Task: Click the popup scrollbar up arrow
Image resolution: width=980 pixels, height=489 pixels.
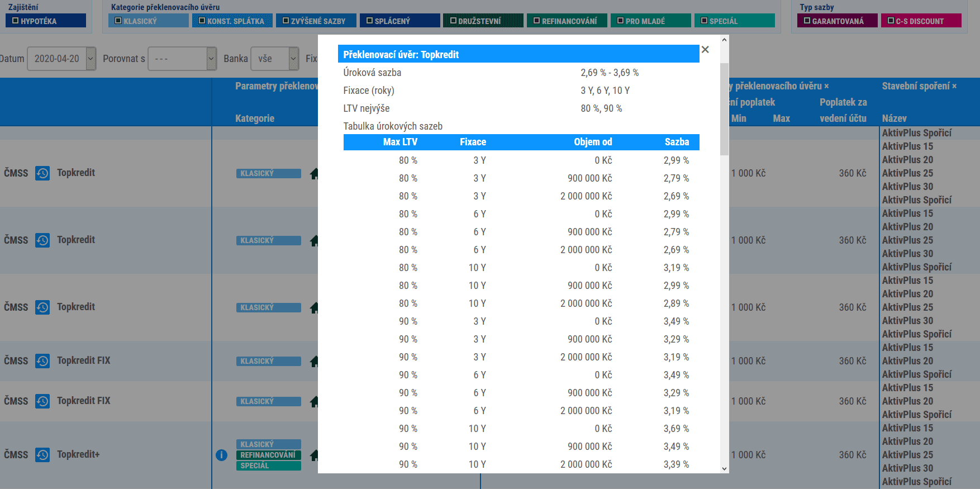Action: click(x=725, y=40)
